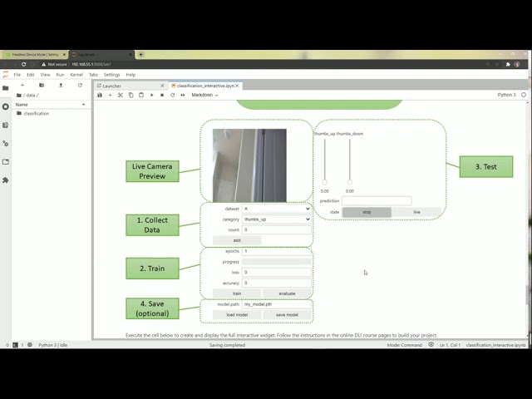The image size is (532, 399).
Task: Click the training progress bar
Action: 277,262
